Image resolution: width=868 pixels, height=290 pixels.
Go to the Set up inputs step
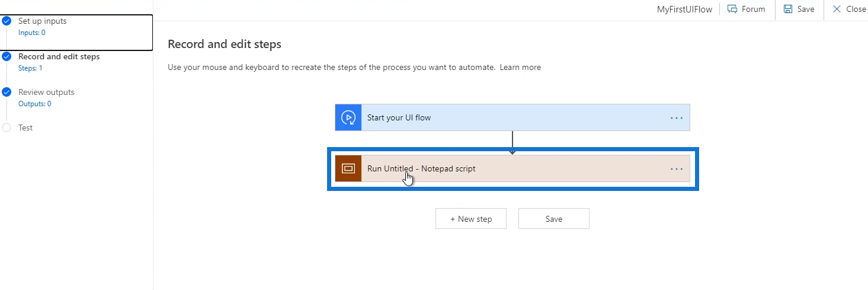click(43, 21)
